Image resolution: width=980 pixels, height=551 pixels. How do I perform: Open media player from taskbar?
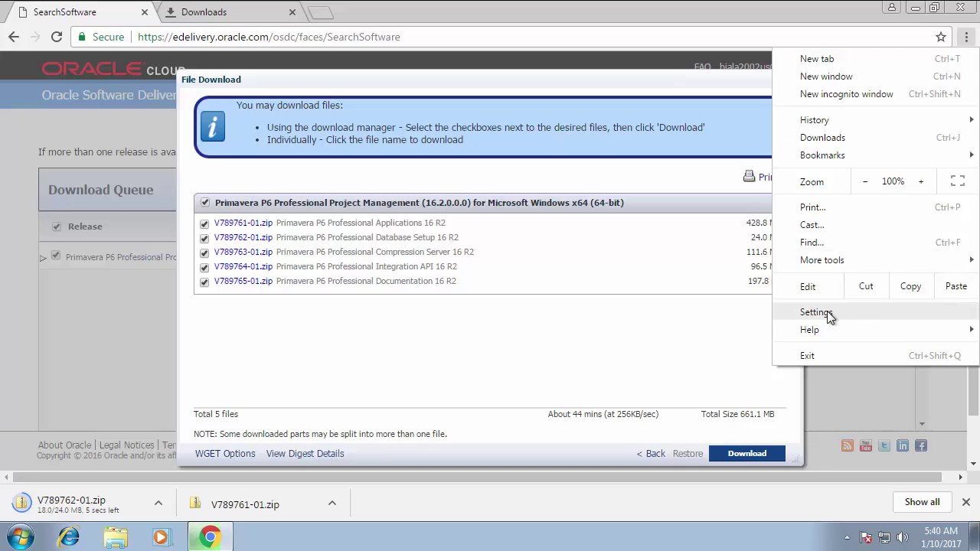pos(162,537)
